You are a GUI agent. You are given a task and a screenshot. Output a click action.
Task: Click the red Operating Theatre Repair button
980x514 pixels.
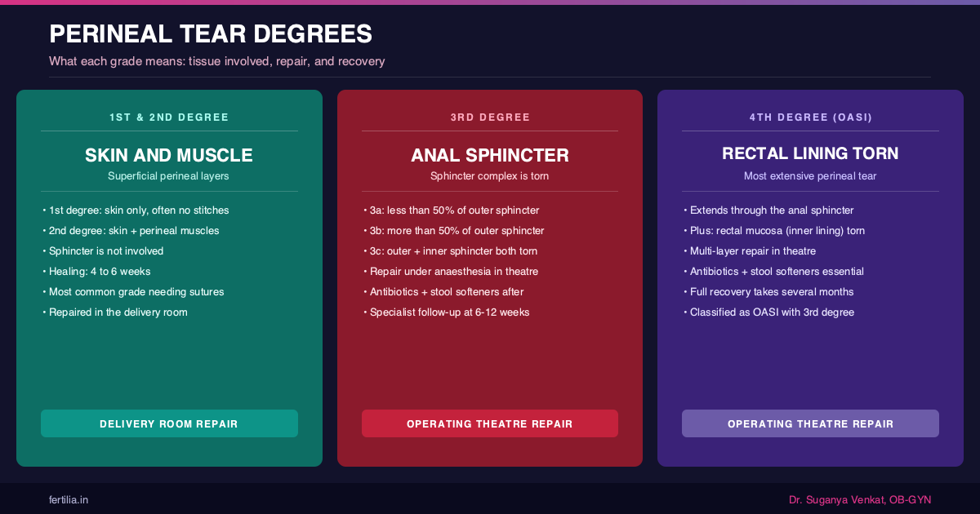point(490,423)
